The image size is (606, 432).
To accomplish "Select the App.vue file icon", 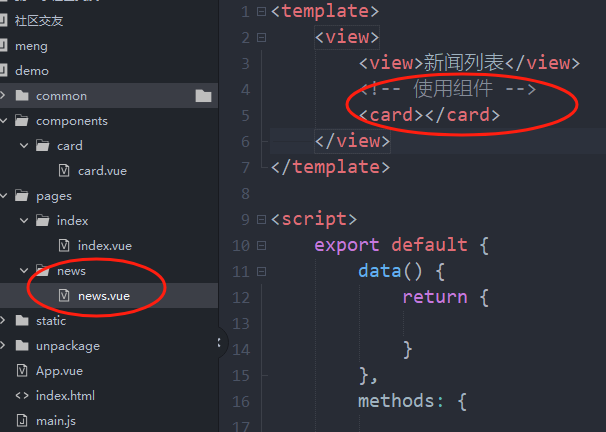I will click(22, 371).
